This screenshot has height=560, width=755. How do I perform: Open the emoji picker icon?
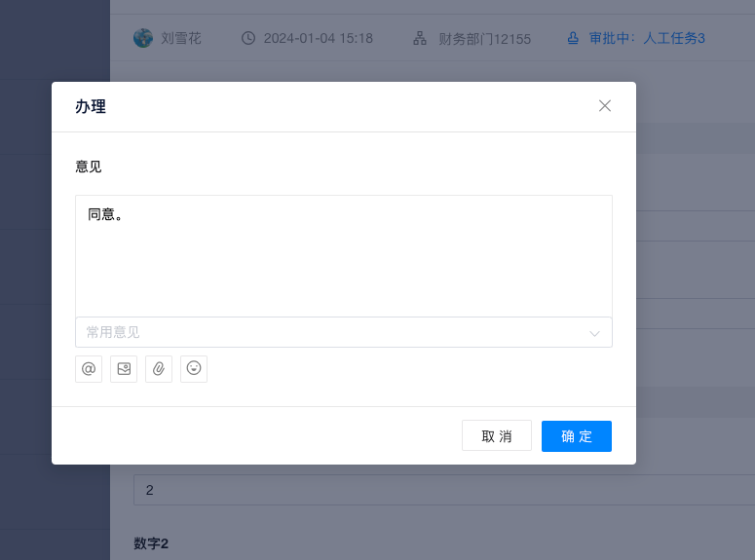point(194,369)
